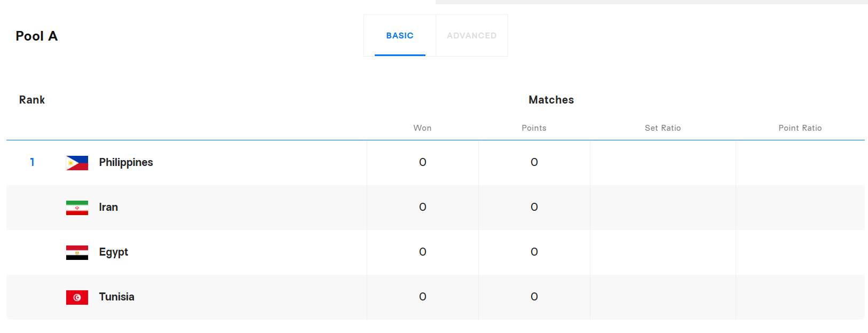Click Tunisia Points value cell
The height and width of the screenshot is (333, 868).
534,297
